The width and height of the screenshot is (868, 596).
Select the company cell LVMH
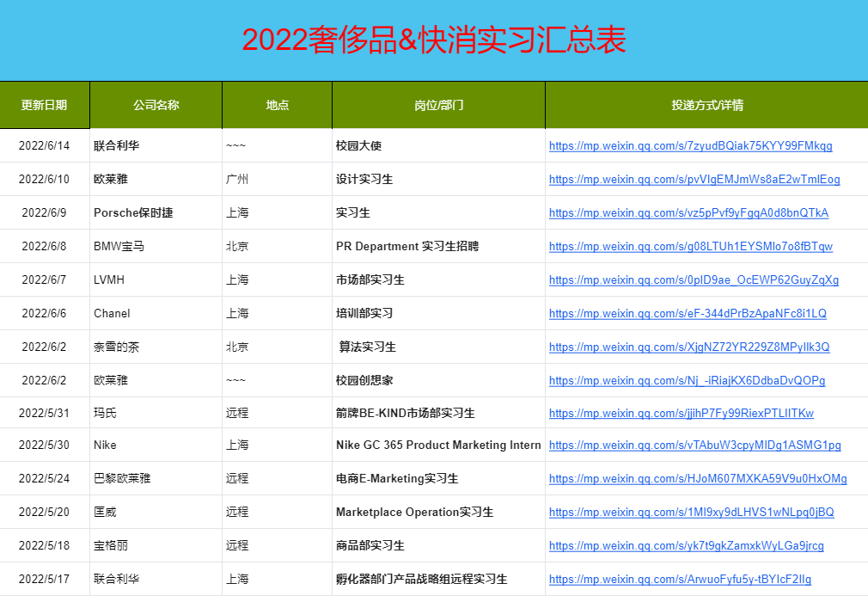pos(156,280)
